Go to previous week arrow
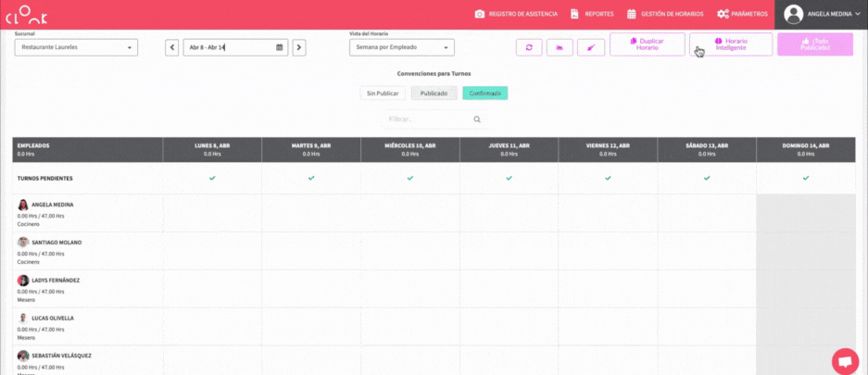The width and height of the screenshot is (868, 375). pos(172,47)
